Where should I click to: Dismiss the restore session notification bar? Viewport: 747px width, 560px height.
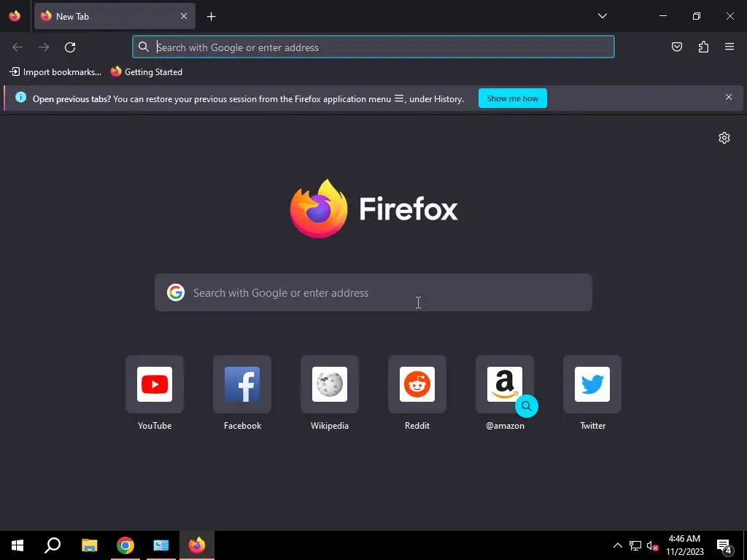tap(729, 97)
